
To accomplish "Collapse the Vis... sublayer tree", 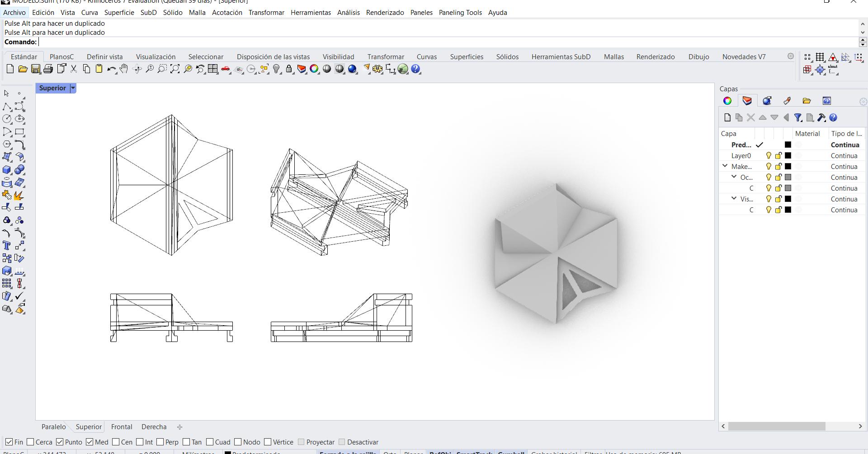I will click(x=734, y=199).
